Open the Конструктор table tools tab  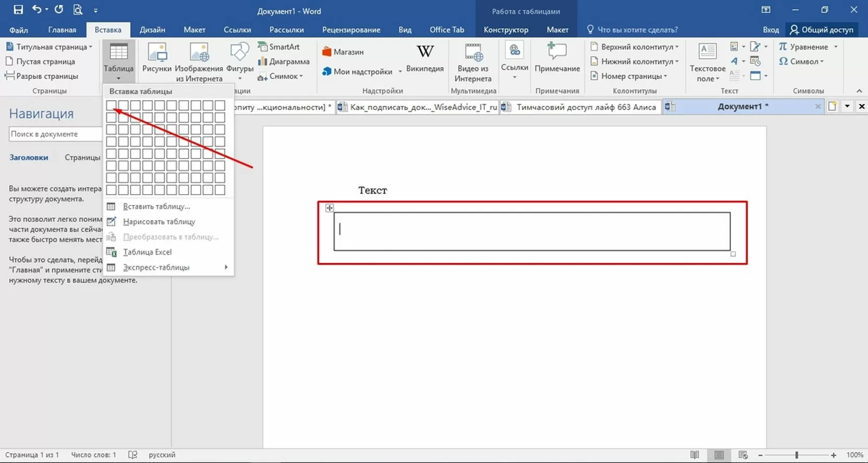click(x=506, y=30)
